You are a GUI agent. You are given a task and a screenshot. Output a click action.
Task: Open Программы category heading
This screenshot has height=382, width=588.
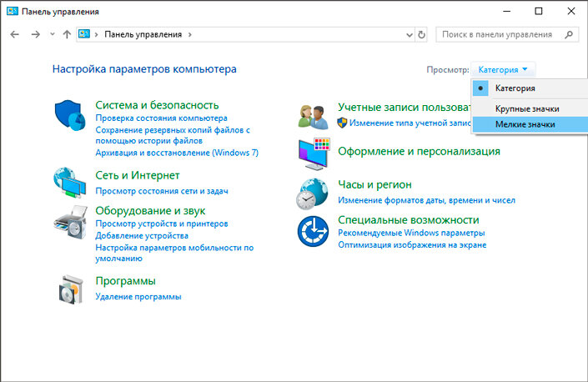(125, 281)
